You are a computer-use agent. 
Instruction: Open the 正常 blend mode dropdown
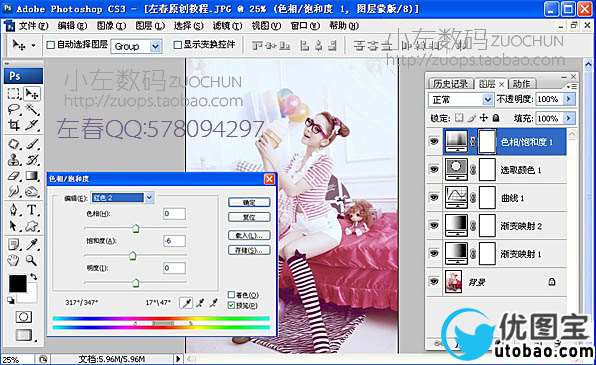click(488, 100)
